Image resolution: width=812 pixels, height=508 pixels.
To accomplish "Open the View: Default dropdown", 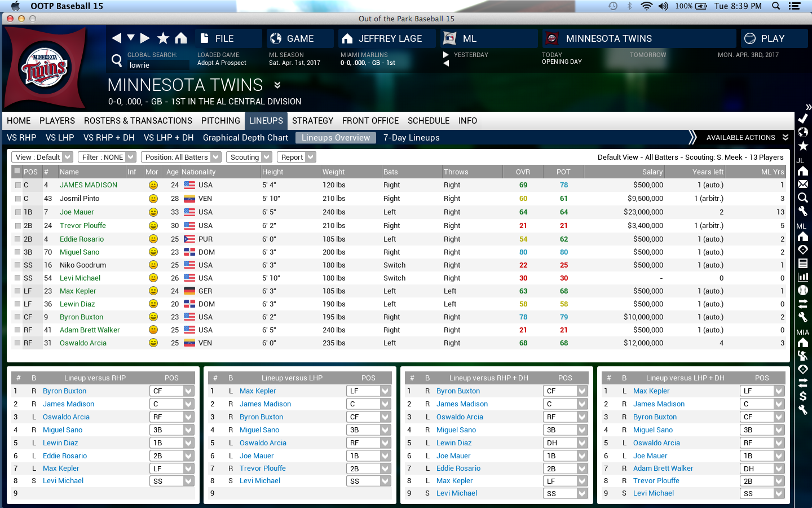I will 42,157.
